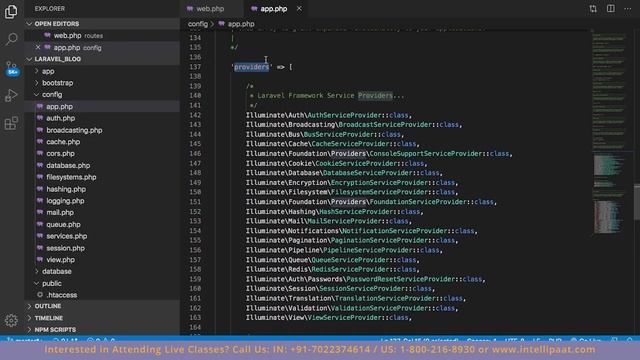Viewport: 640px width, 360px height.
Task: Click the open changes compare icon
Action: (593, 9)
